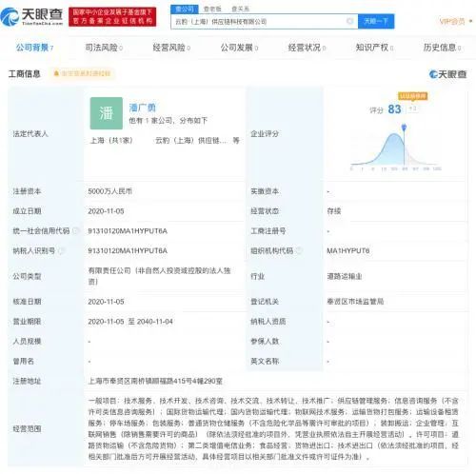Clear the search box with the clear icon

pos(349,21)
